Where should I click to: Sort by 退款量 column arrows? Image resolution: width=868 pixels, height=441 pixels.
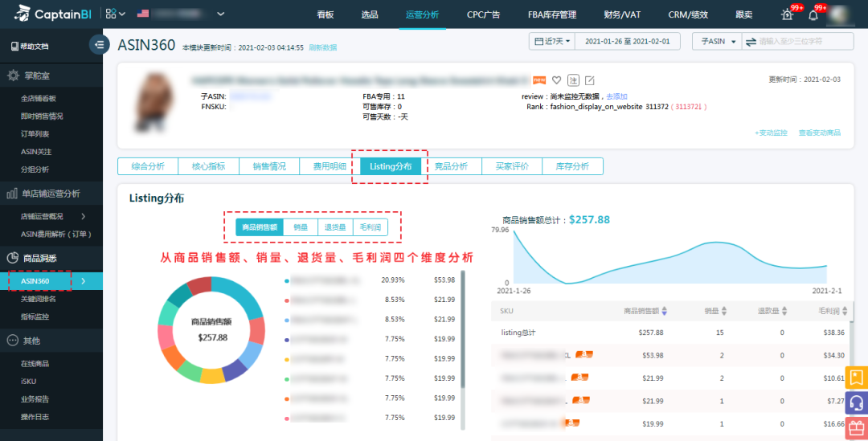[784, 311]
